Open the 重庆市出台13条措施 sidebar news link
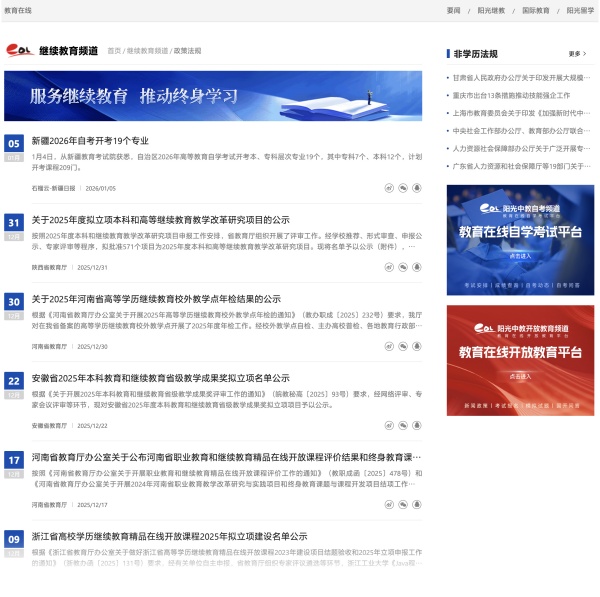Image resolution: width=600 pixels, height=597 pixels. 517,95
